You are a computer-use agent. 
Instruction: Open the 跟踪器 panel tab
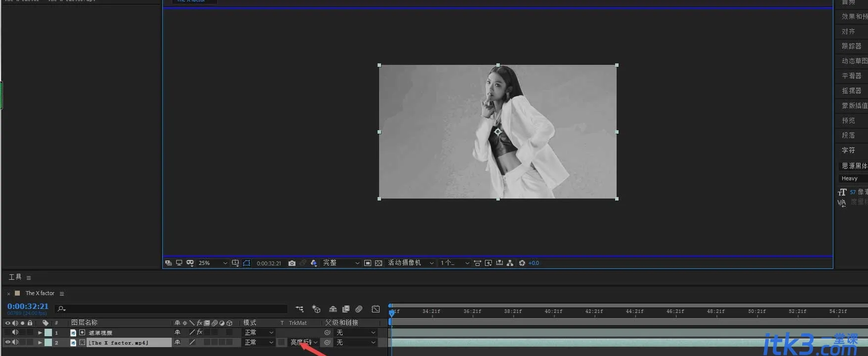coord(852,46)
